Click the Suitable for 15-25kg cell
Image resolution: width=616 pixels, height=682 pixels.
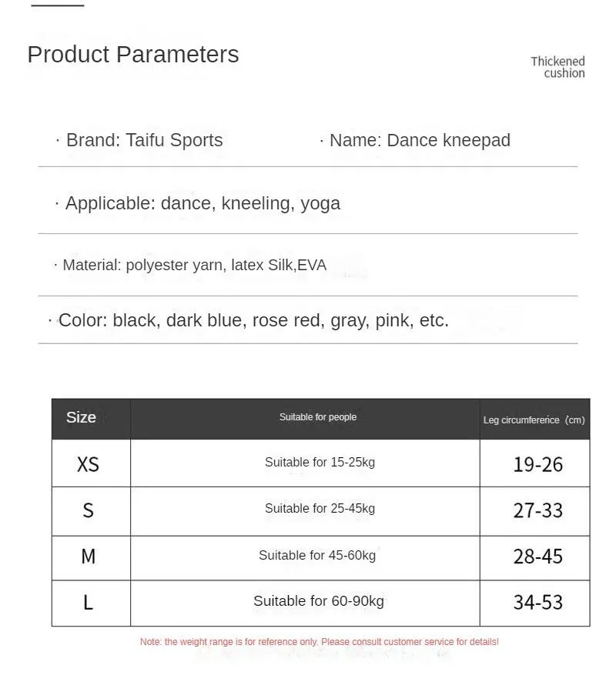(320, 463)
